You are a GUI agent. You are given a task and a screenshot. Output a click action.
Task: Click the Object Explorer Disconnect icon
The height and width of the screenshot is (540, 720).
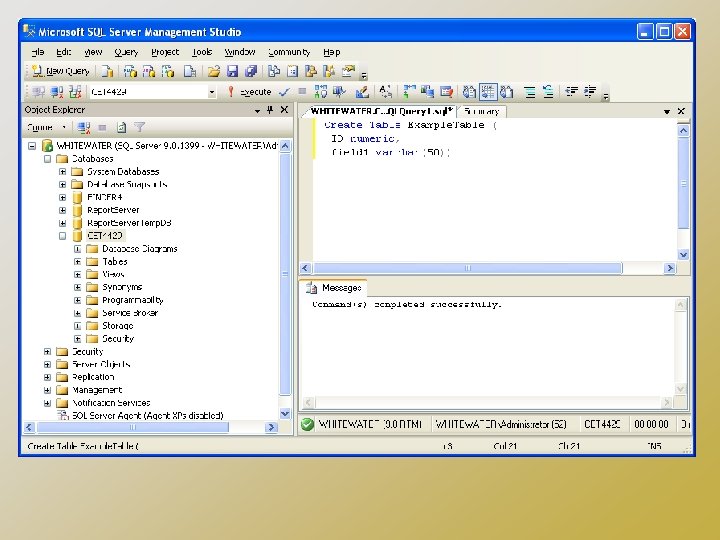(84, 127)
